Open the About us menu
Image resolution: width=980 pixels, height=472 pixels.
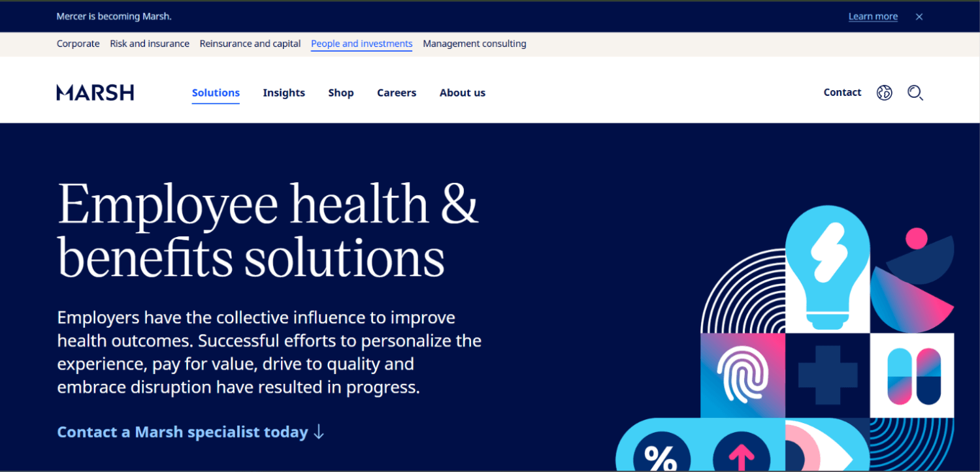[463, 93]
